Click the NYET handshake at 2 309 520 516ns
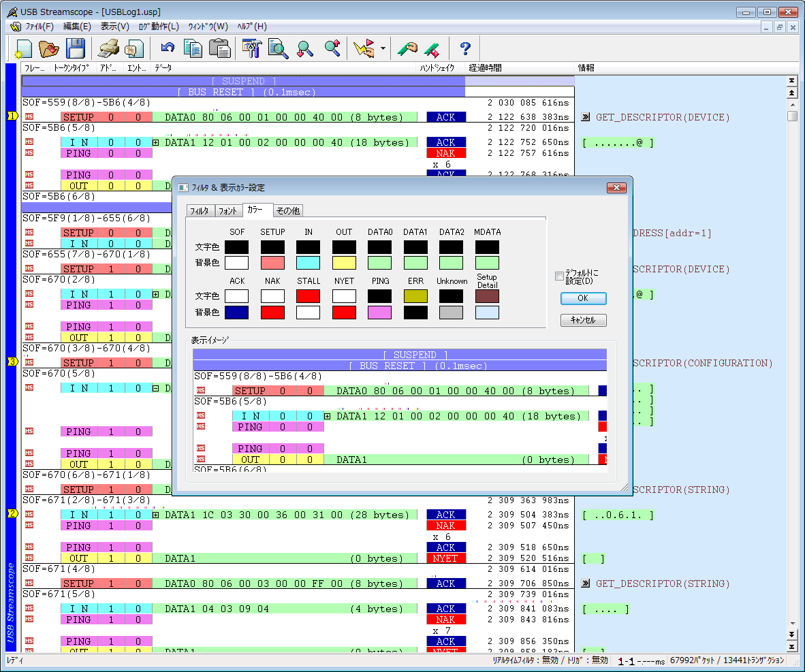The width and height of the screenshot is (805, 672). tap(445, 558)
